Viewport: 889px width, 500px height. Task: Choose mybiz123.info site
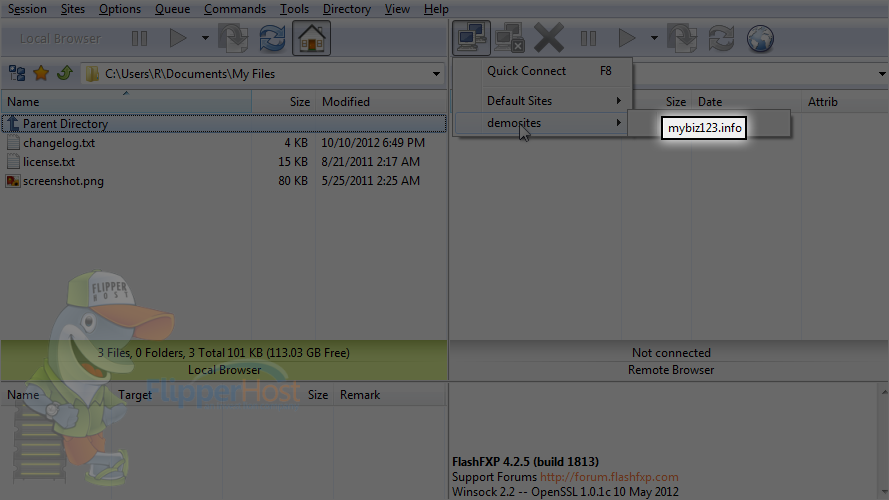[704, 128]
